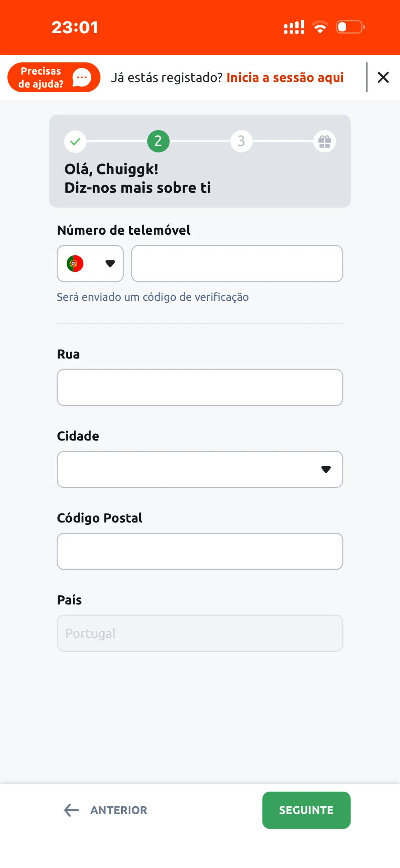Tap the Portugal flag icon
The height and width of the screenshot is (868, 400).
tap(75, 263)
